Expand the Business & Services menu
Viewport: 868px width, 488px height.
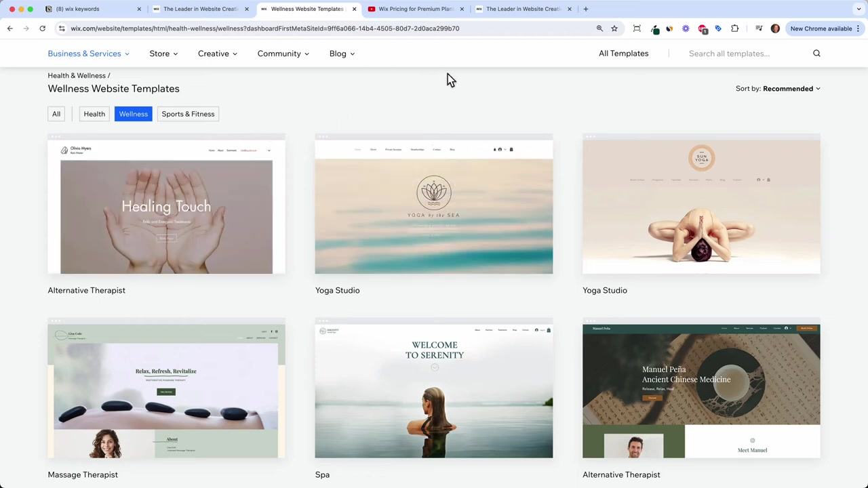pyautogui.click(x=88, y=54)
